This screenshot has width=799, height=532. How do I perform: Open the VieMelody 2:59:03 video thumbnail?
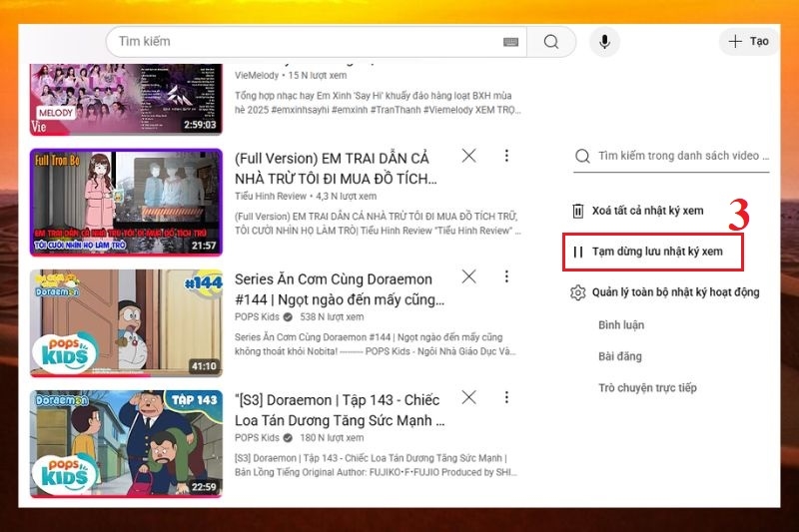tap(126, 99)
